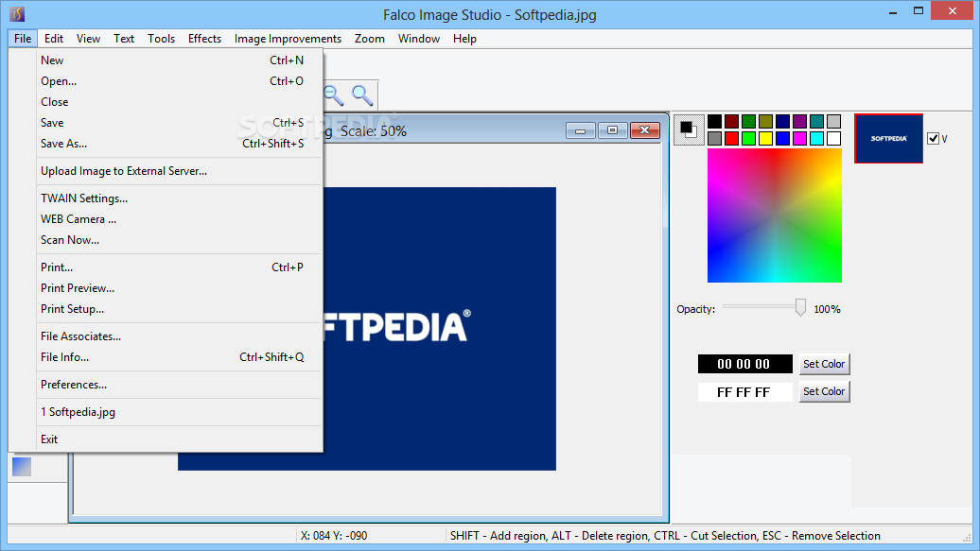Open the Window menu
Viewport: 980px width, 551px height.
pyautogui.click(x=419, y=39)
